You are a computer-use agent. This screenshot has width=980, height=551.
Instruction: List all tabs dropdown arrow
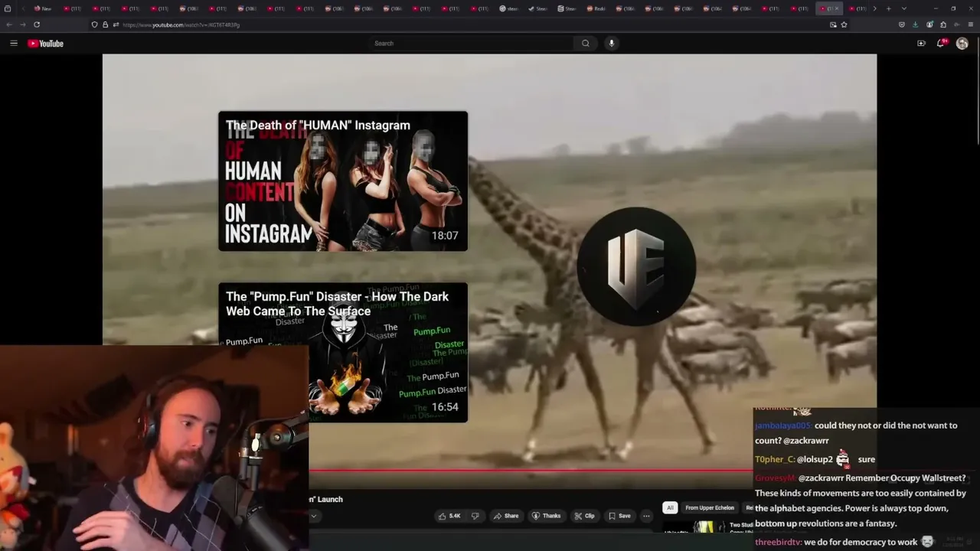[x=903, y=8]
